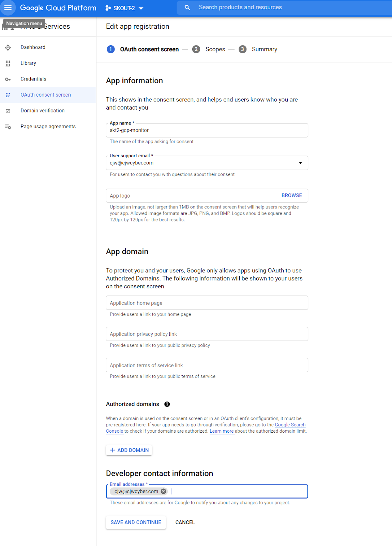Go to the Scopes step
The image size is (392, 546).
pos(215,49)
